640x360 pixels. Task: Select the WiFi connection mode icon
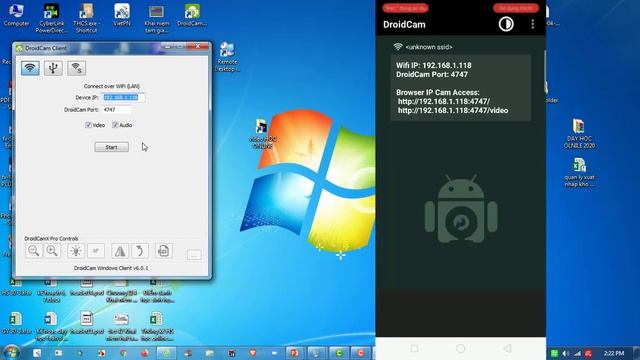click(x=31, y=68)
